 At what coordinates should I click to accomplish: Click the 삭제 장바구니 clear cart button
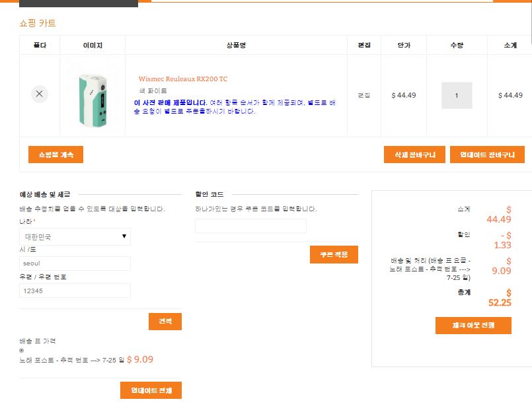(414, 155)
